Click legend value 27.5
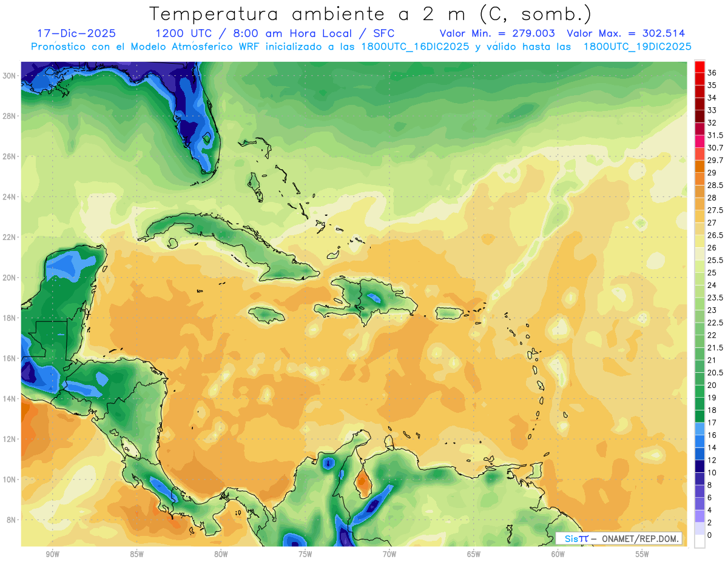Screen dimensions: 728x562 [x=715, y=210]
